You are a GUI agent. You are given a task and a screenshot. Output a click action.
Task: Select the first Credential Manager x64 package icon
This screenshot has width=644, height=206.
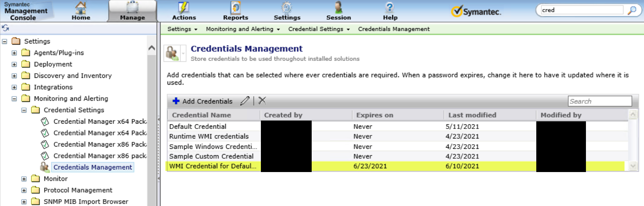(x=45, y=121)
